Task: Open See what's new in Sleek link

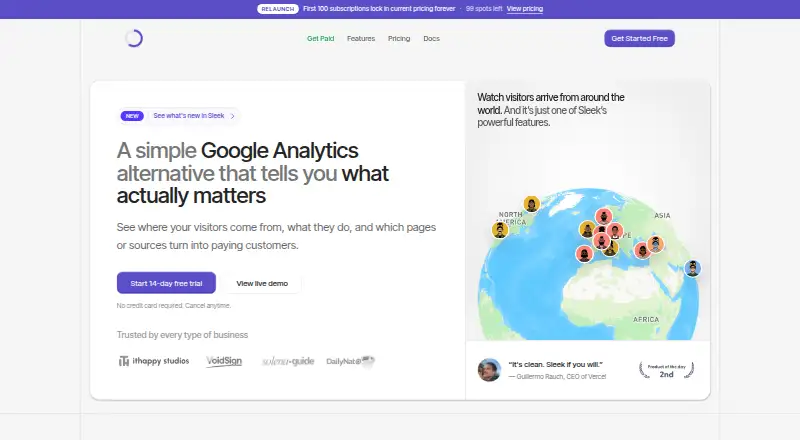Action: click(189, 116)
